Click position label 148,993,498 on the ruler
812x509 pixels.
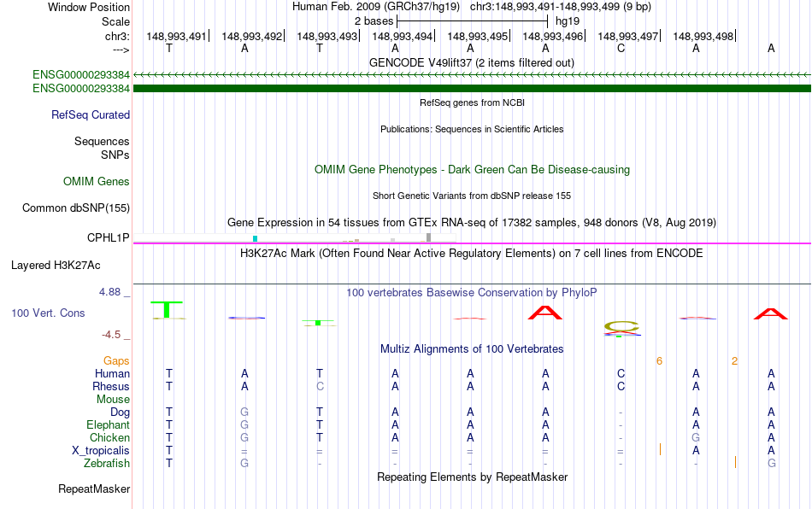(x=703, y=36)
